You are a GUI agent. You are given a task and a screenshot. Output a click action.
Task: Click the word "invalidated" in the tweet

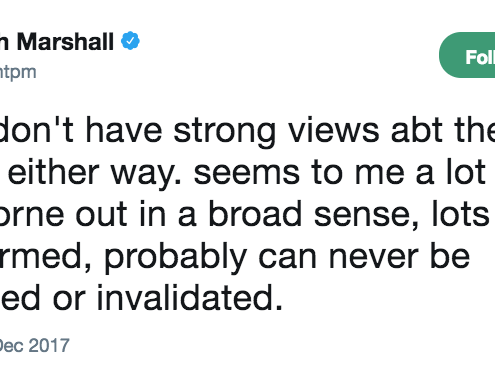[x=189, y=297]
